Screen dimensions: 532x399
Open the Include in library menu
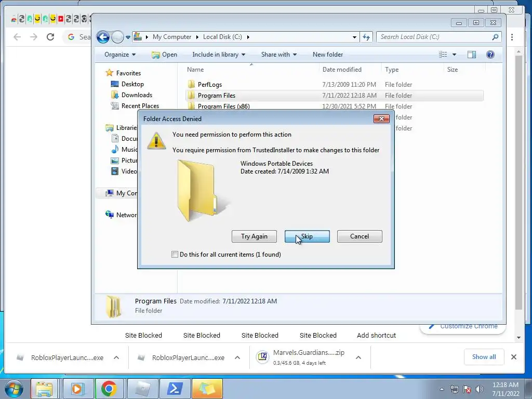coord(219,54)
